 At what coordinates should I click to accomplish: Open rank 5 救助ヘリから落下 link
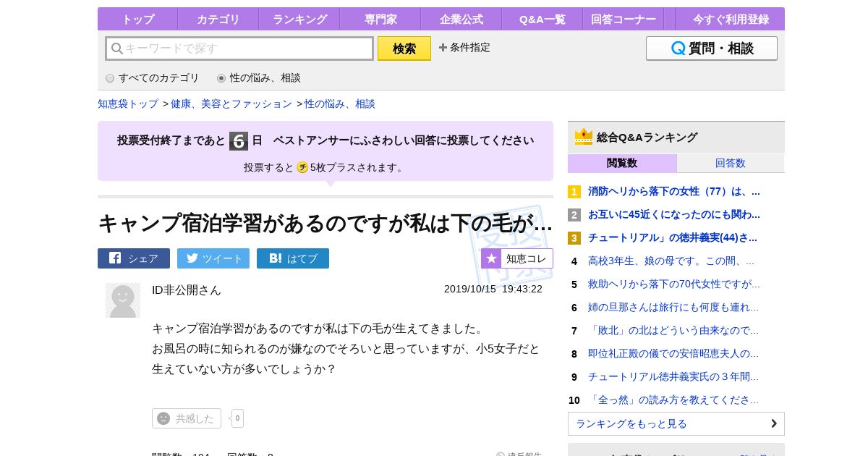tap(674, 284)
